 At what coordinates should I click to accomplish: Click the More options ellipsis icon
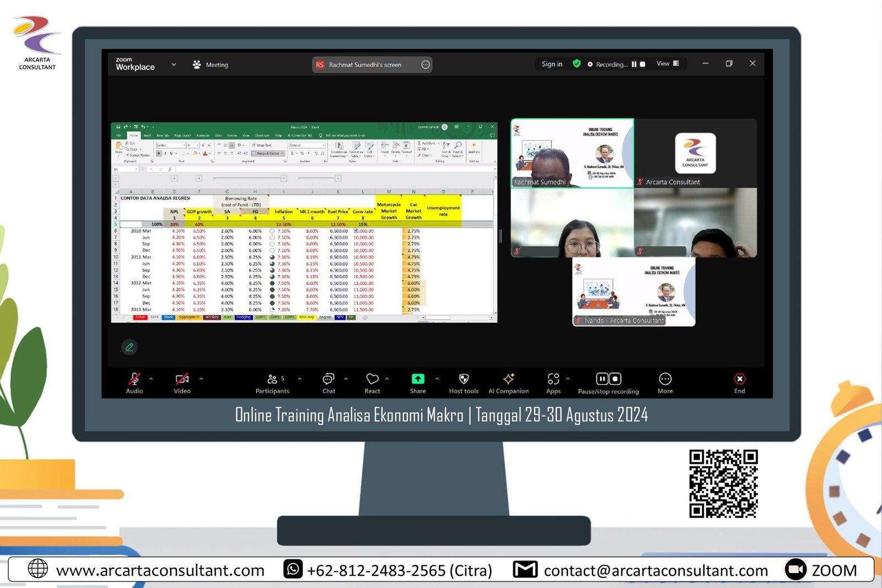click(x=665, y=379)
